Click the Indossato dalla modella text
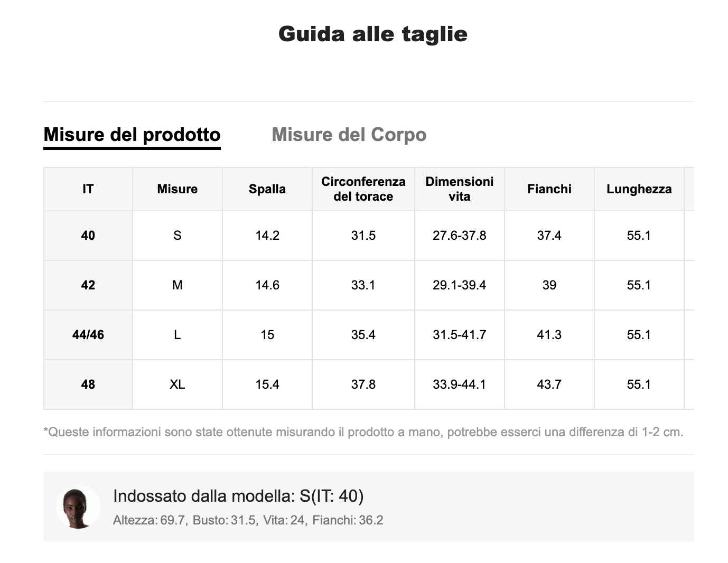728x563 pixels. pos(238,496)
